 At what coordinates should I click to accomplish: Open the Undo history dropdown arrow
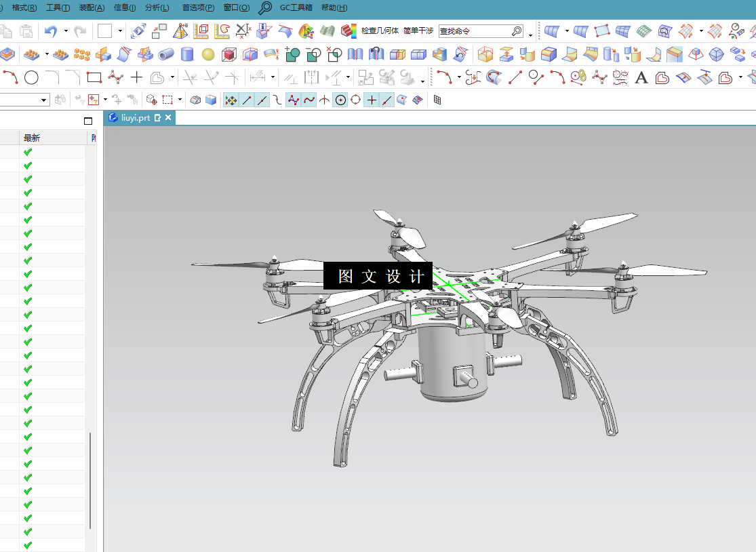(x=66, y=31)
